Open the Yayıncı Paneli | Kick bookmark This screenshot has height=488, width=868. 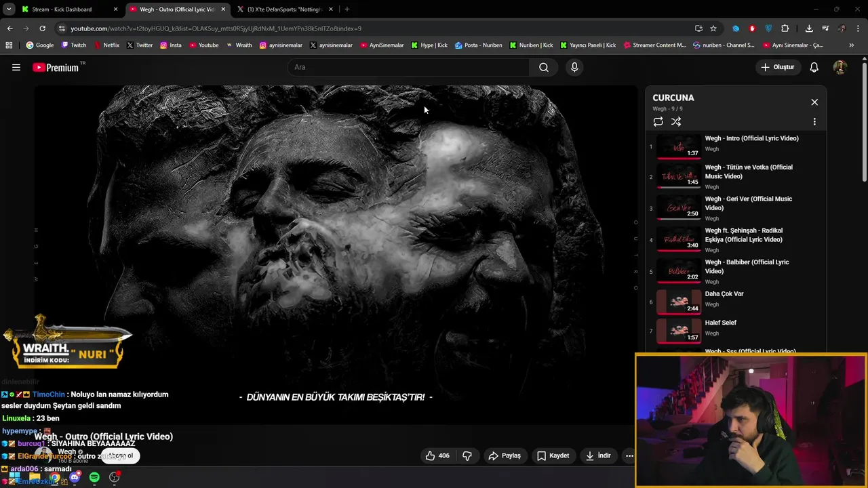click(x=587, y=45)
